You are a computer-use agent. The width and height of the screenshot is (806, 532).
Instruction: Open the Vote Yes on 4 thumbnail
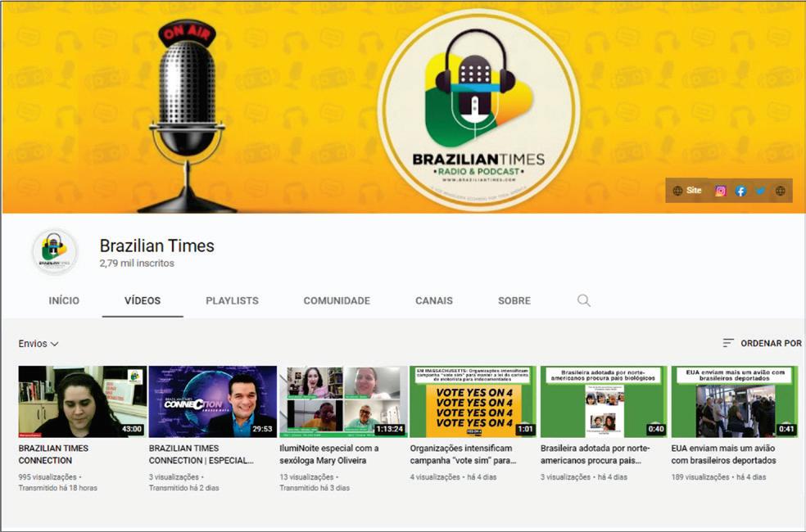click(473, 402)
